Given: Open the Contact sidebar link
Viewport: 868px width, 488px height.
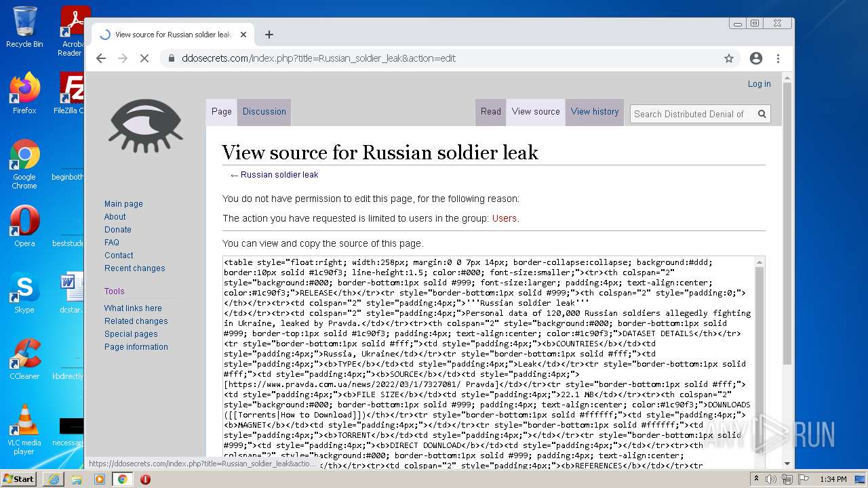Looking at the screenshot, I should 119,256.
